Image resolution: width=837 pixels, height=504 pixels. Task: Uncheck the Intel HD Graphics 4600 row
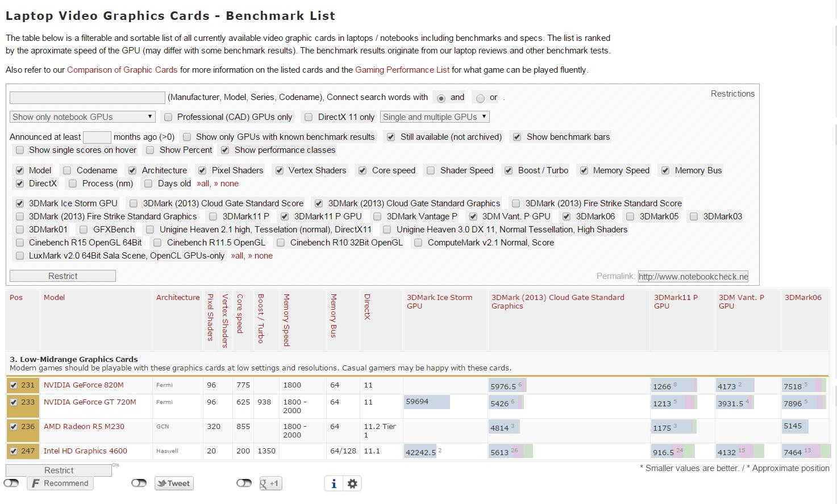point(14,451)
